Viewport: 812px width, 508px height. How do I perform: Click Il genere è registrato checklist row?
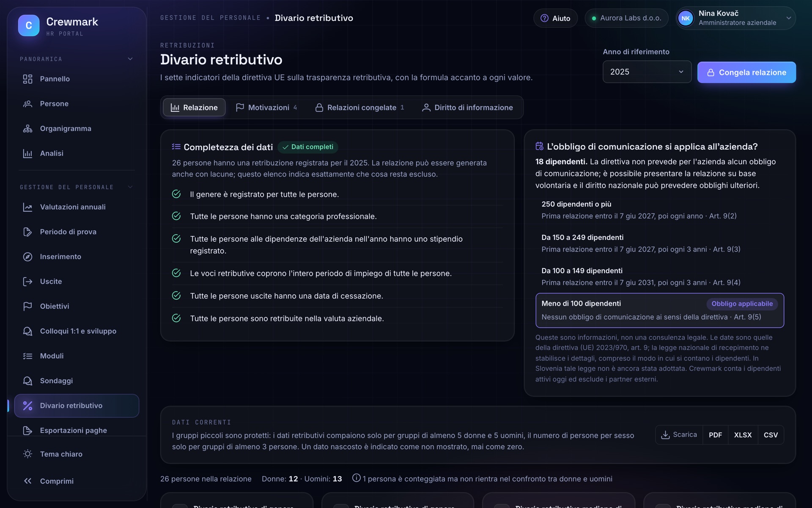337,194
